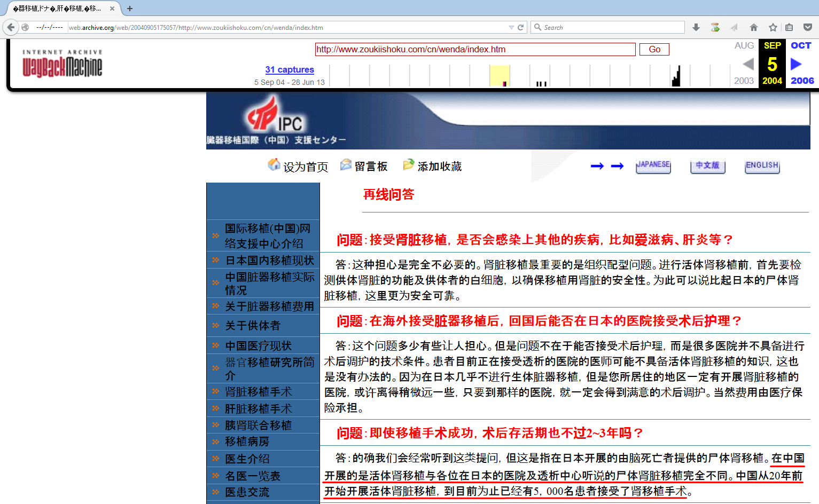Switch the site language to ENGLISH

(x=762, y=166)
